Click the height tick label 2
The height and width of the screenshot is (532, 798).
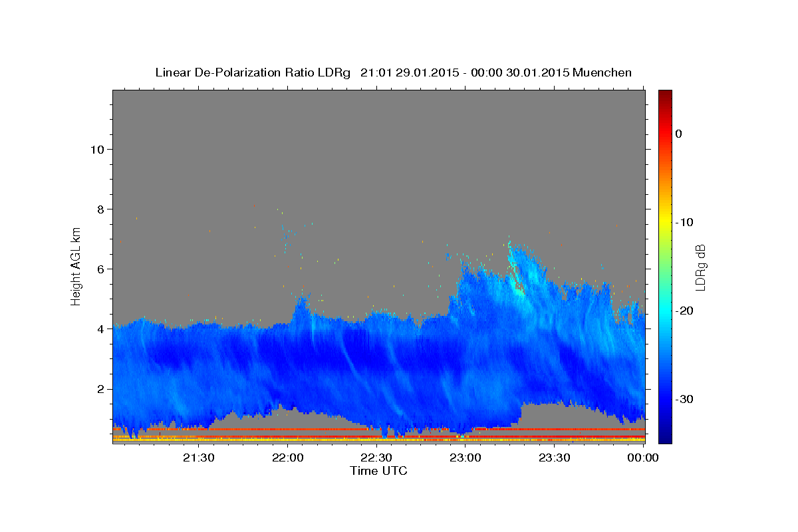99,388
